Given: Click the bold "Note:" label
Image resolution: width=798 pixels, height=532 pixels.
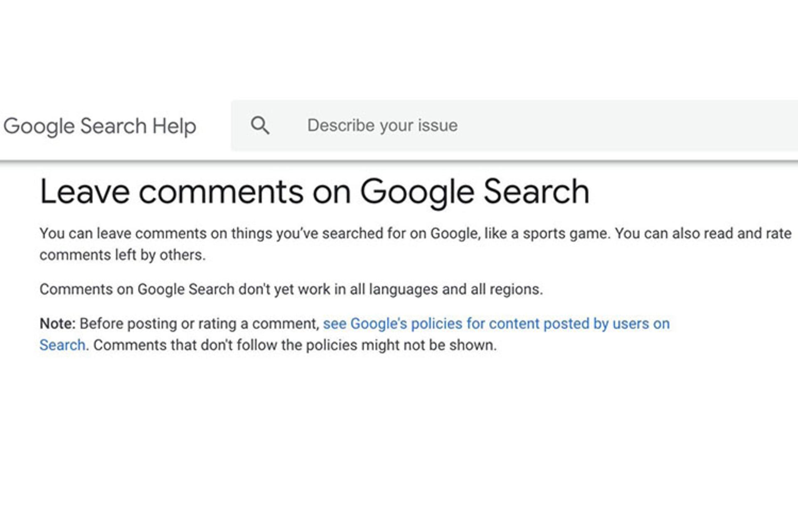Looking at the screenshot, I should [57, 323].
